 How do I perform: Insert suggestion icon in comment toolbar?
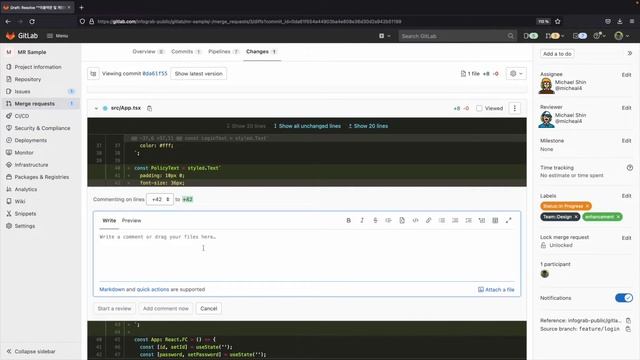click(x=402, y=220)
